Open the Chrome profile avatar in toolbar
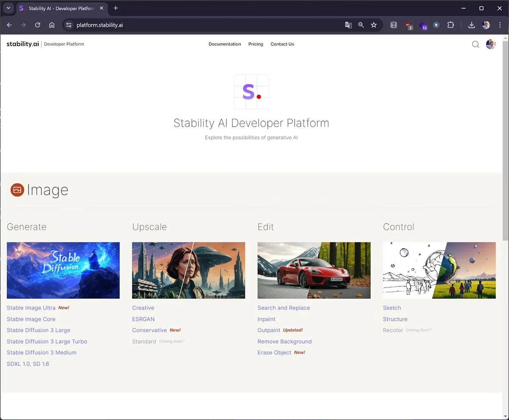This screenshot has width=509, height=420. pos(486,25)
